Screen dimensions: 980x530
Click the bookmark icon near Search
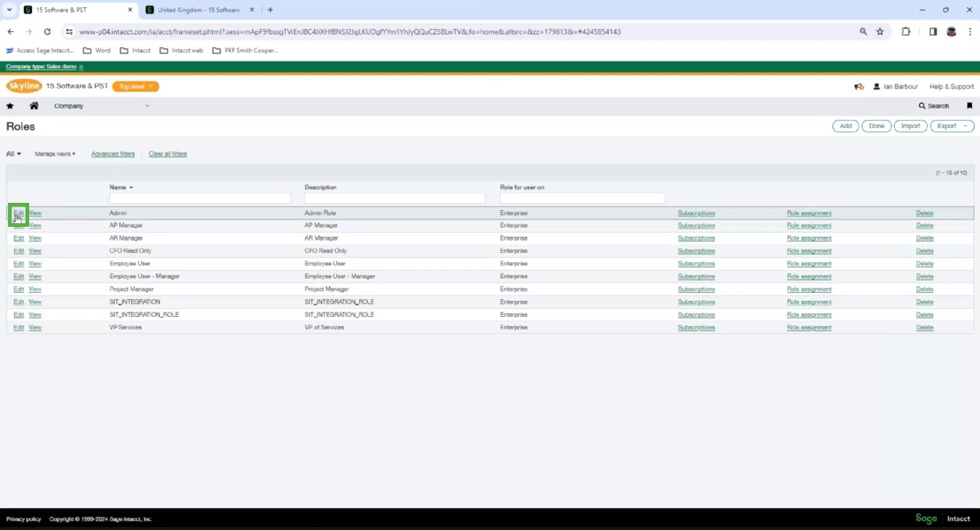[x=969, y=106]
